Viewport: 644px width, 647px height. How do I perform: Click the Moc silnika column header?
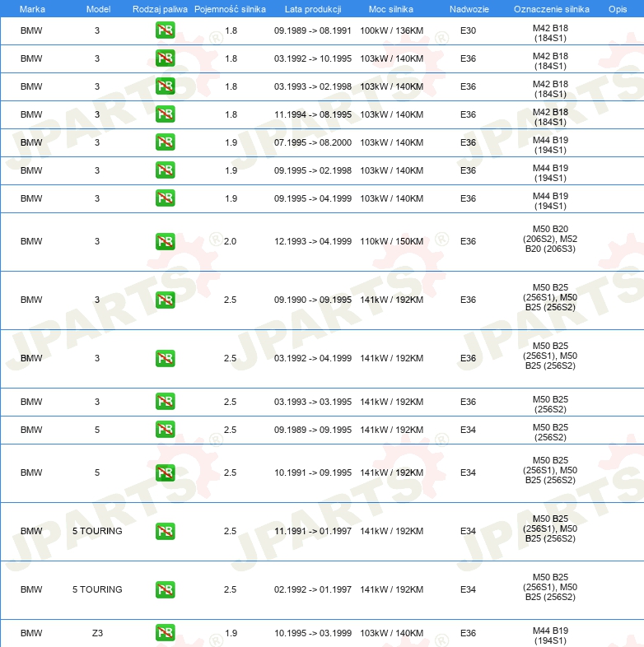coord(390,9)
